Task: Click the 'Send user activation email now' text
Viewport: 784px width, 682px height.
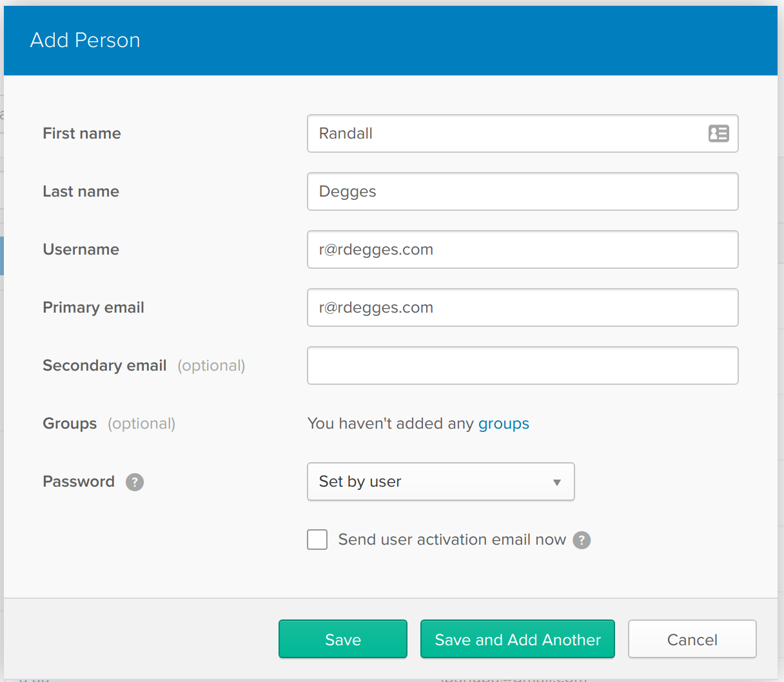Action: 452,540
